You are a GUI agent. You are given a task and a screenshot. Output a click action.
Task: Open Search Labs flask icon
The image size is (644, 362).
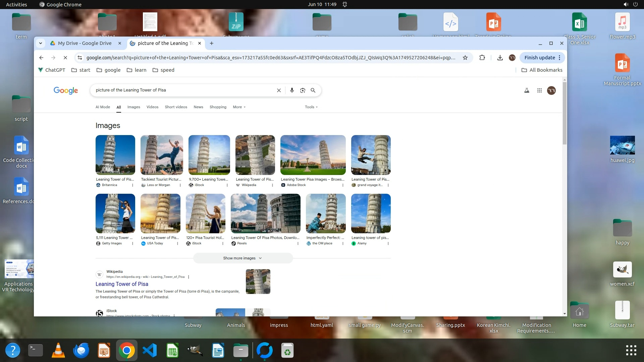coord(527,90)
